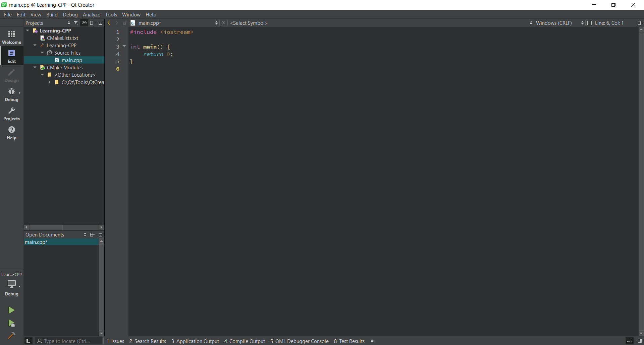Show the Application Output pane
The width and height of the screenshot is (644, 345).
point(195,341)
